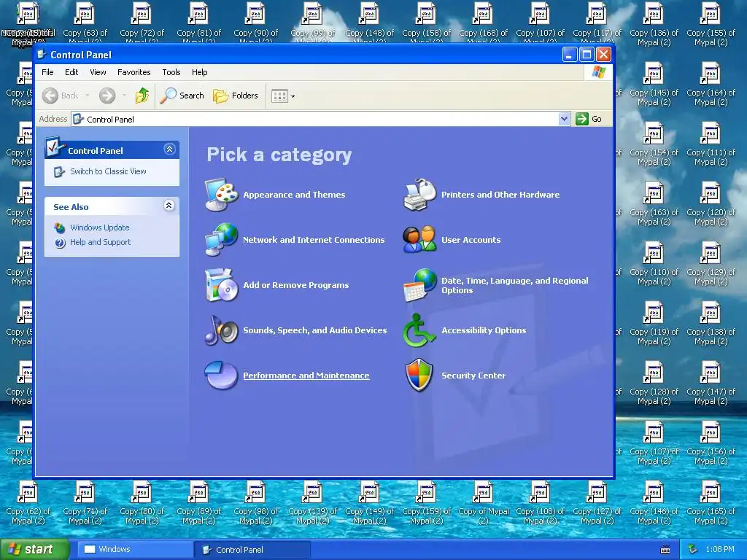Click the Add or Remove Programs icon

[222, 285]
